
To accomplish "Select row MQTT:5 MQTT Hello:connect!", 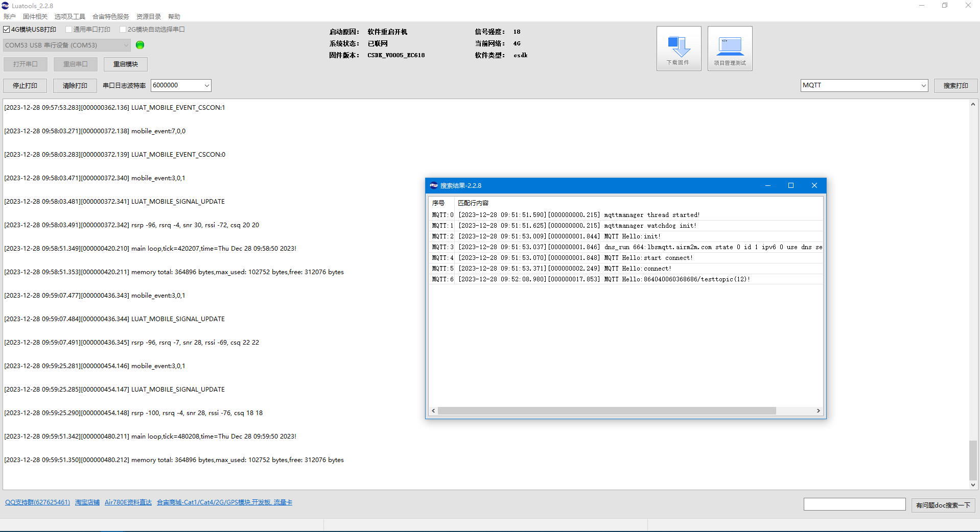I will pyautogui.click(x=626, y=269).
